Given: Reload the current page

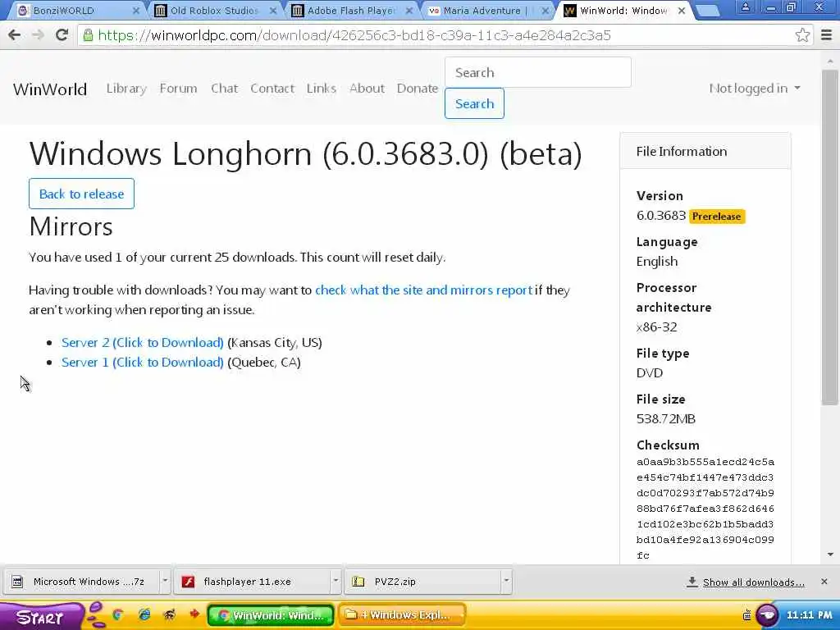Looking at the screenshot, I should pyautogui.click(x=62, y=35).
